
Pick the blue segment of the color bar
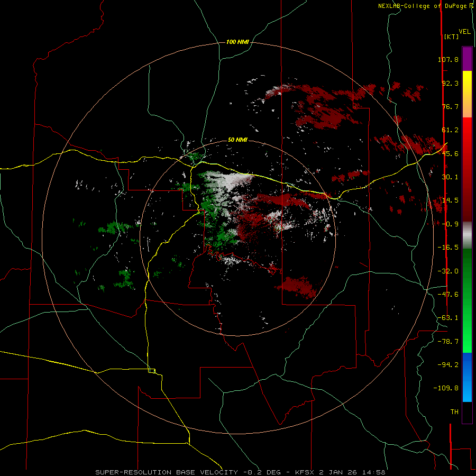pyautogui.click(x=467, y=377)
